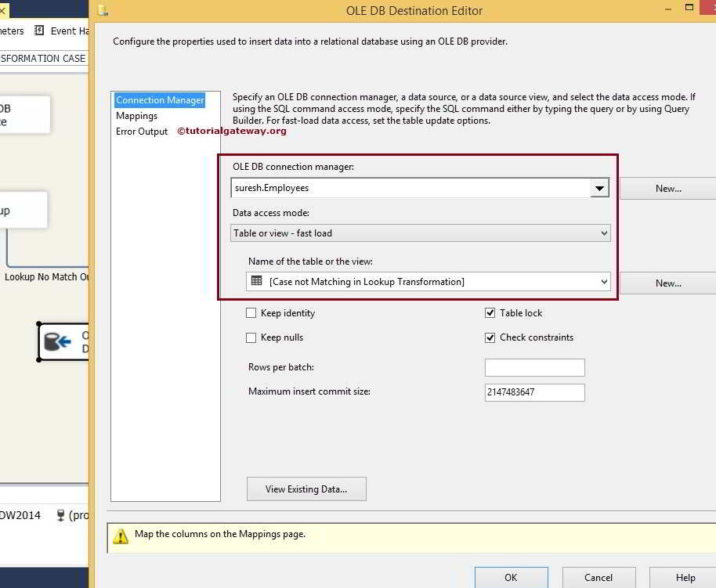Click the View Existing Data button
The image size is (716, 588).
[306, 489]
